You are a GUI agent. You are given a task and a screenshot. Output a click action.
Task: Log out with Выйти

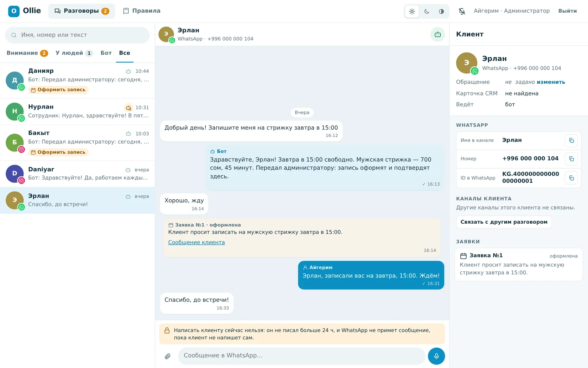[x=567, y=11]
